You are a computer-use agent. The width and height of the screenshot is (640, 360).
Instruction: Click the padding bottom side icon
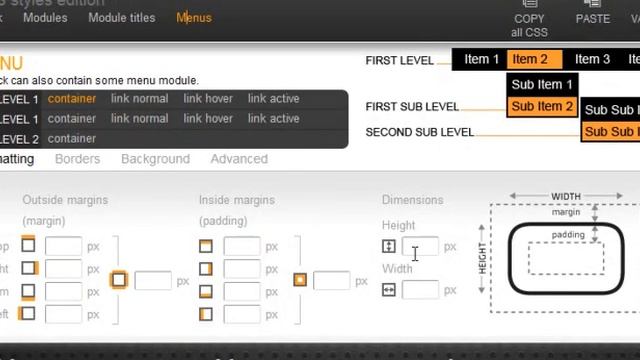[x=206, y=291]
